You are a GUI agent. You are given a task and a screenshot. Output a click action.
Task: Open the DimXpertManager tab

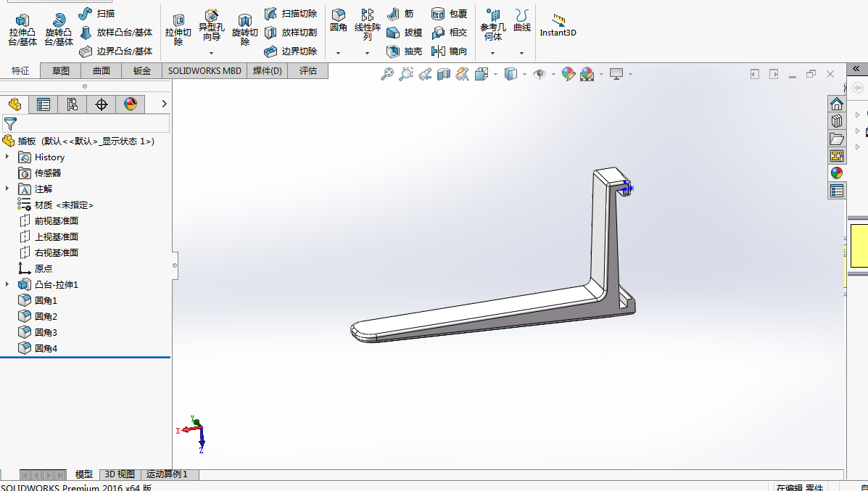click(x=102, y=104)
